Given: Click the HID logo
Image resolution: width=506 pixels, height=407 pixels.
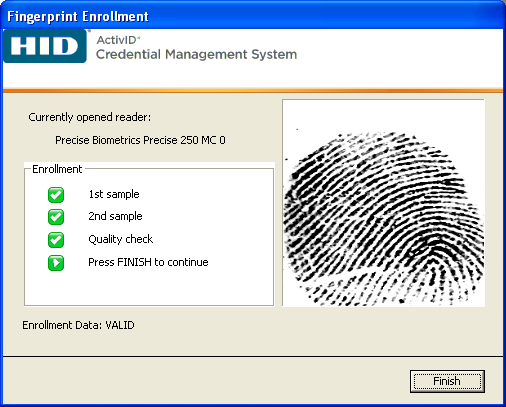Looking at the screenshot, I should click(45, 46).
